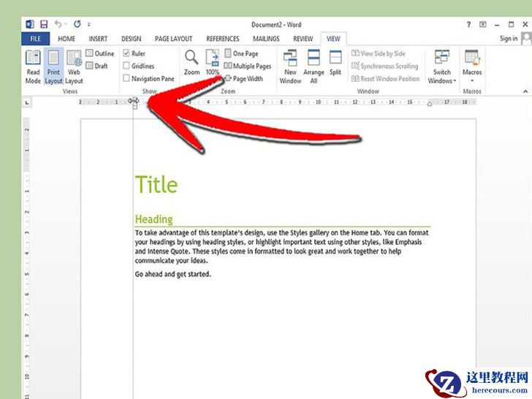Click Reset Window Position
The height and width of the screenshot is (399, 532).
385,78
